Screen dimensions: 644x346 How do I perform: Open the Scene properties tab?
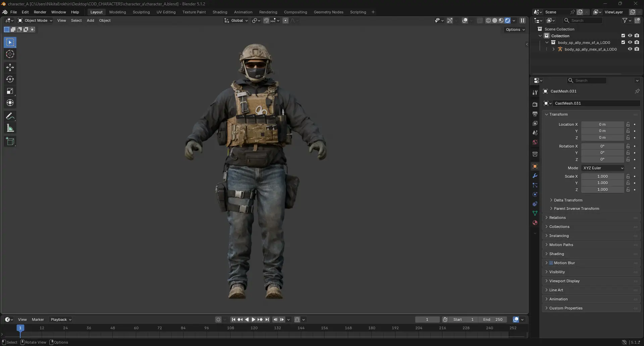click(535, 133)
